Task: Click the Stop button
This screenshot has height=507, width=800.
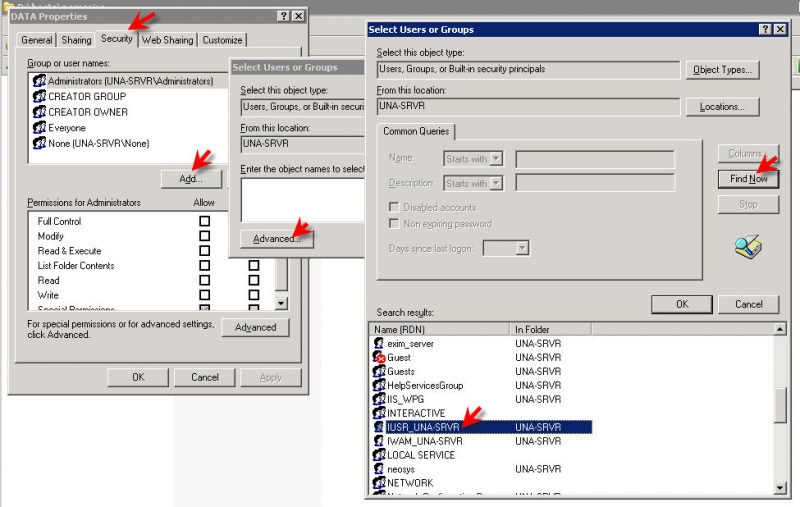Action: pyautogui.click(x=748, y=204)
